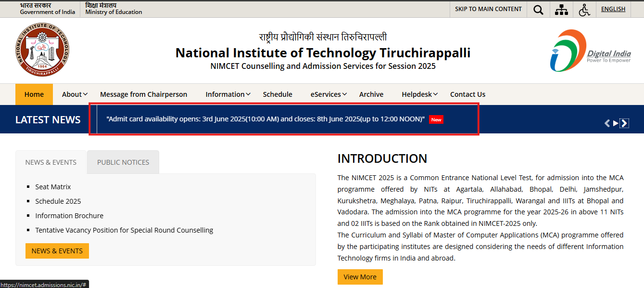Image resolution: width=644 pixels, height=288 pixels.
Task: Click the NIT Tiruchirappalli logo
Action: pyautogui.click(x=42, y=50)
